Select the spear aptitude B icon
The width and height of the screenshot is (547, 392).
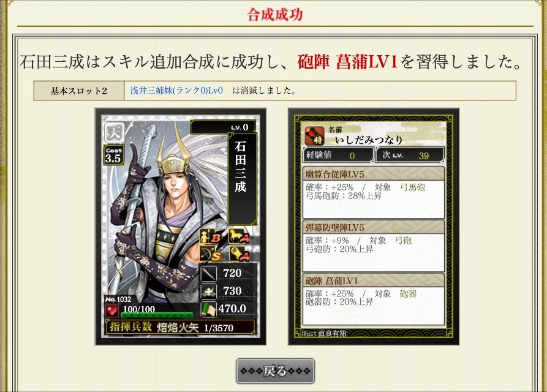pyautogui.click(x=209, y=237)
